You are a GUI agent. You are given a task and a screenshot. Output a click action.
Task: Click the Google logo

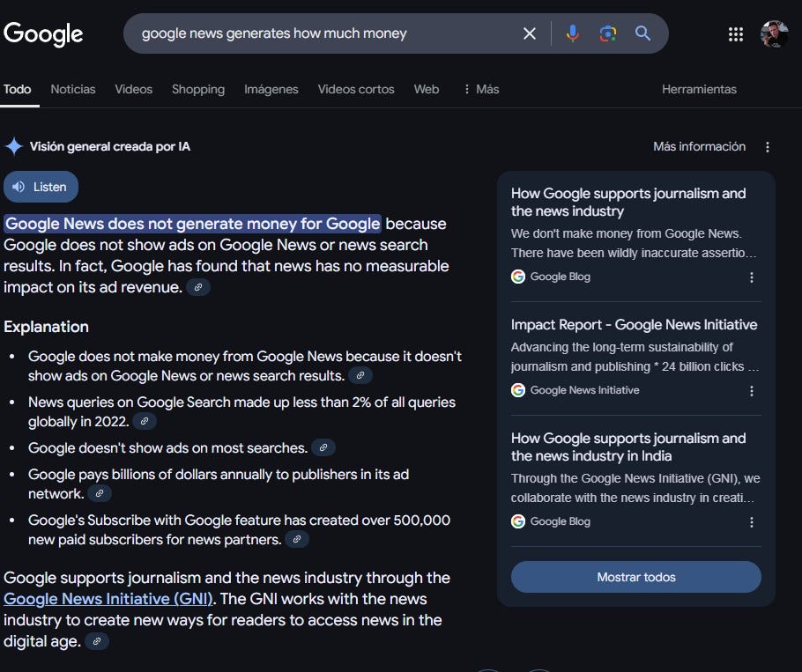[x=43, y=34]
